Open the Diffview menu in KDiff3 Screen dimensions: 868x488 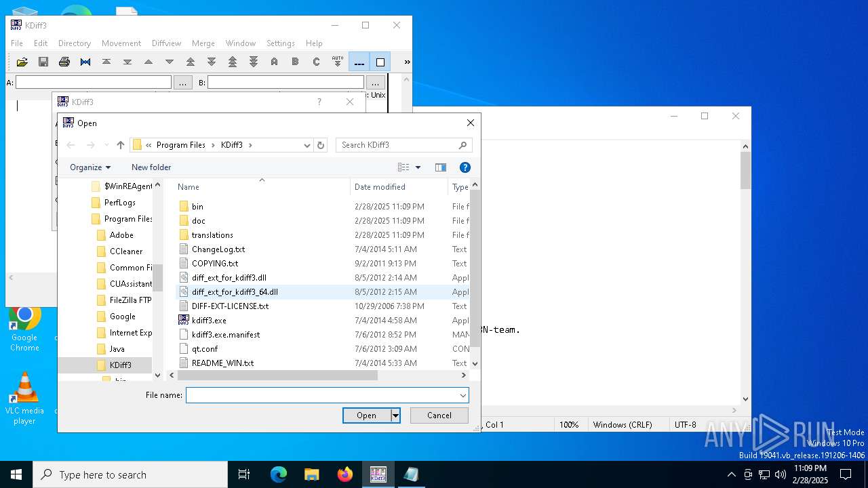pyautogui.click(x=166, y=43)
